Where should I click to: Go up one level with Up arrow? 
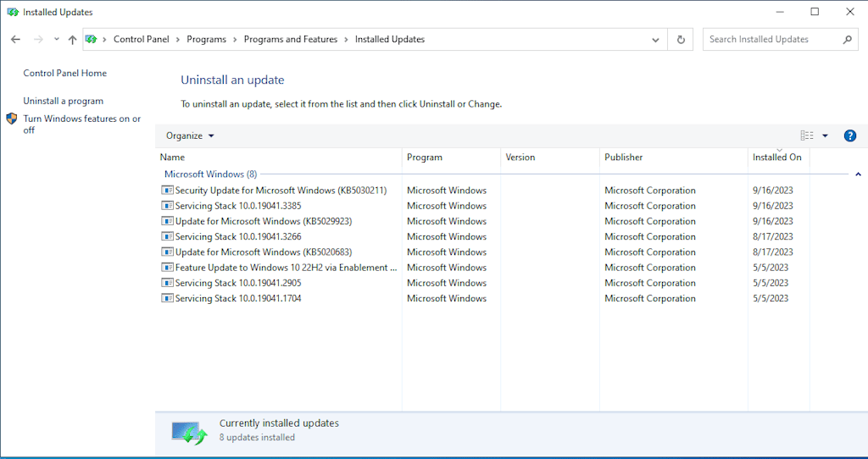pyautogui.click(x=73, y=39)
